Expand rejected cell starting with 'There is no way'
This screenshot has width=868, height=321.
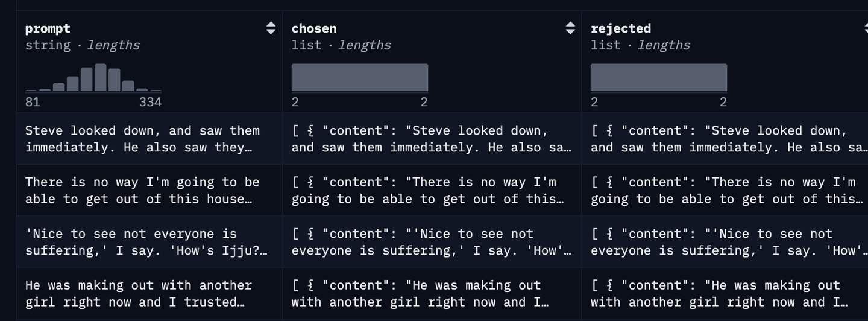tap(725, 190)
